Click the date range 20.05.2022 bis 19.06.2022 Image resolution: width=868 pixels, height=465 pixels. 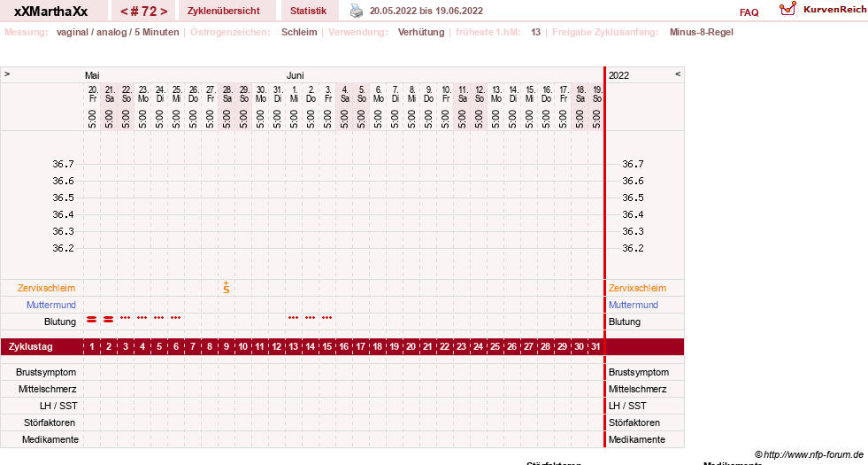coord(426,12)
